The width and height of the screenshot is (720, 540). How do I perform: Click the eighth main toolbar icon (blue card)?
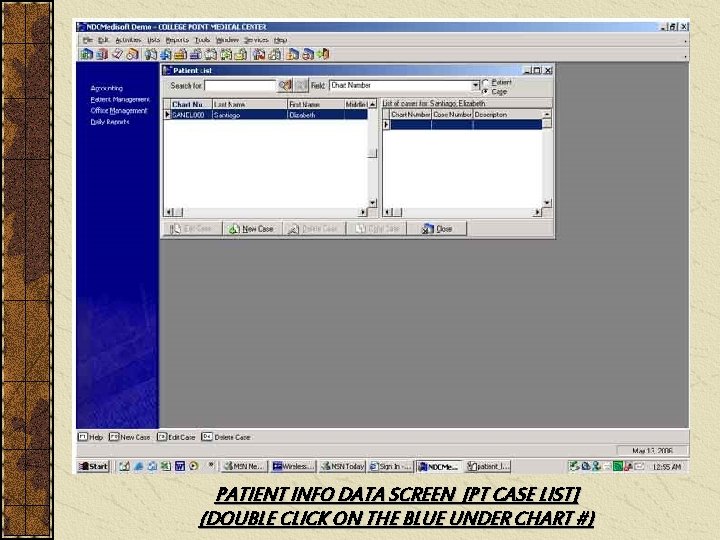coord(196,54)
